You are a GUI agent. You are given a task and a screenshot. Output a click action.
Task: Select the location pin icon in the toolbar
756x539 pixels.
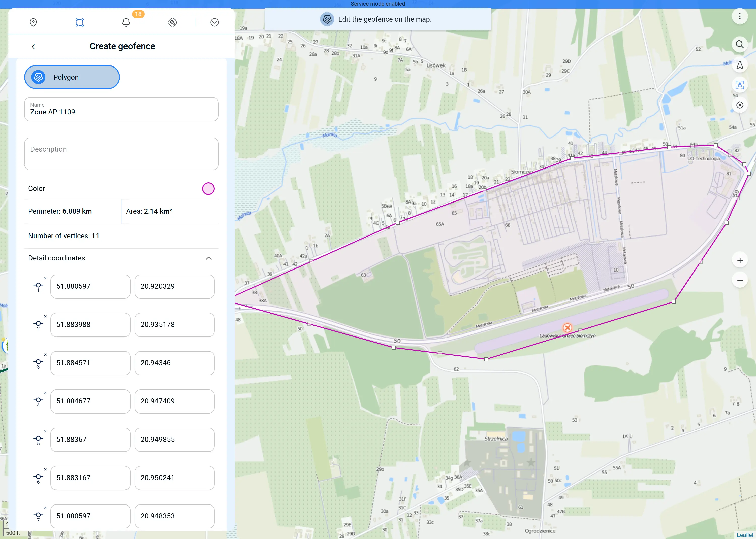coord(33,22)
